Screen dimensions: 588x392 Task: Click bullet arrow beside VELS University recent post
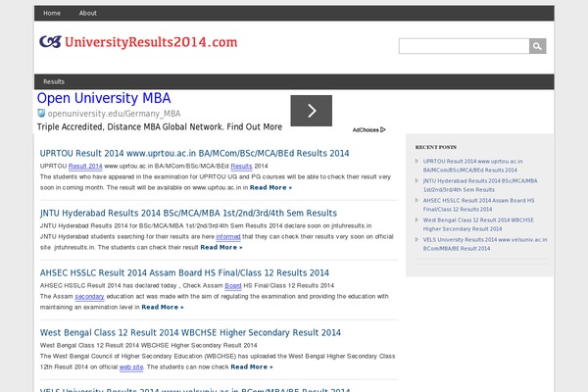click(x=417, y=239)
